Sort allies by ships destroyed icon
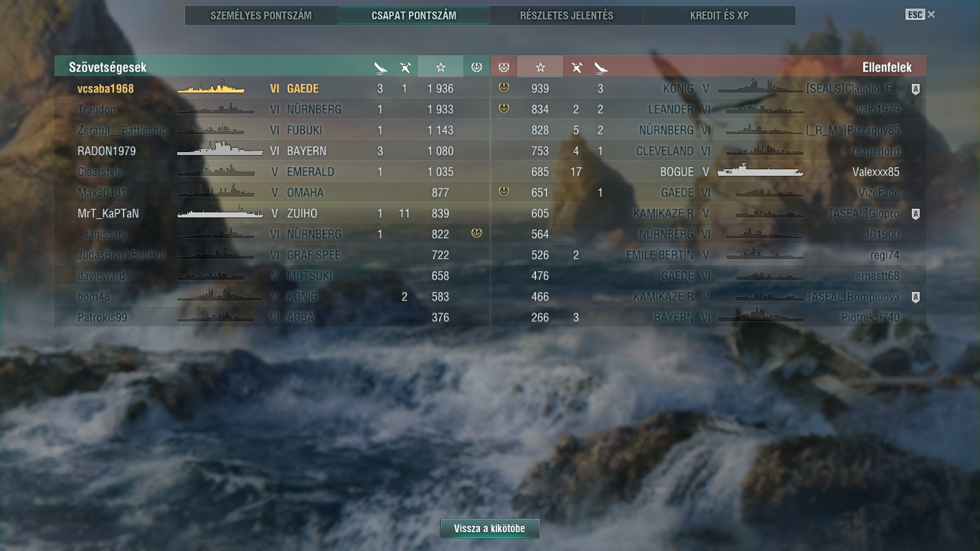The width and height of the screenshot is (980, 551). pos(380,67)
